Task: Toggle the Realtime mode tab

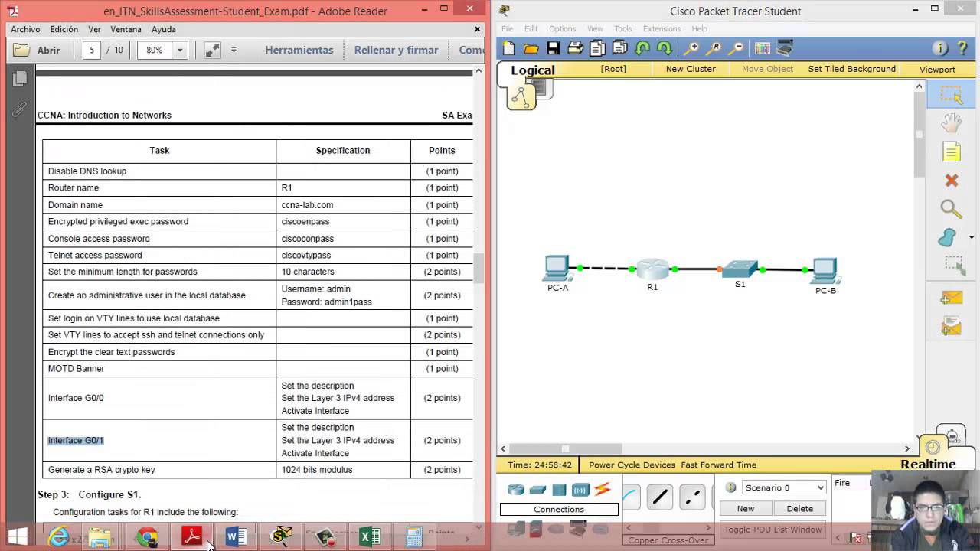Action: 928,464
